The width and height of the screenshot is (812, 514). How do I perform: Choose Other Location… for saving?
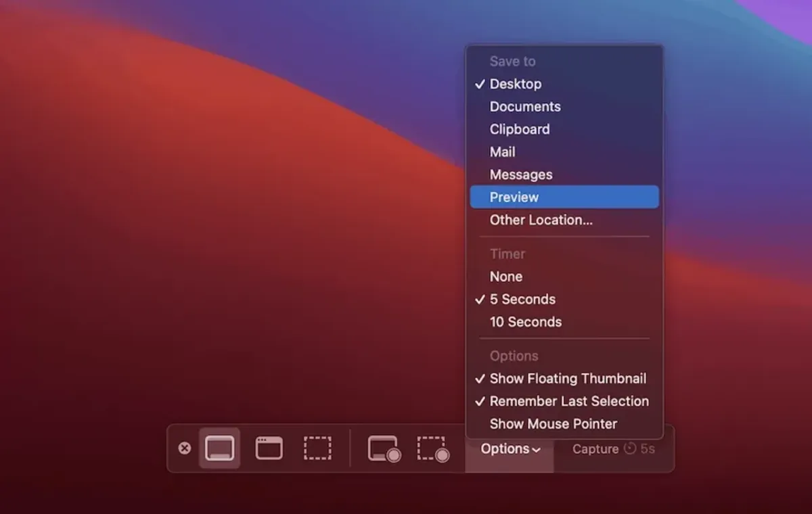pos(541,220)
